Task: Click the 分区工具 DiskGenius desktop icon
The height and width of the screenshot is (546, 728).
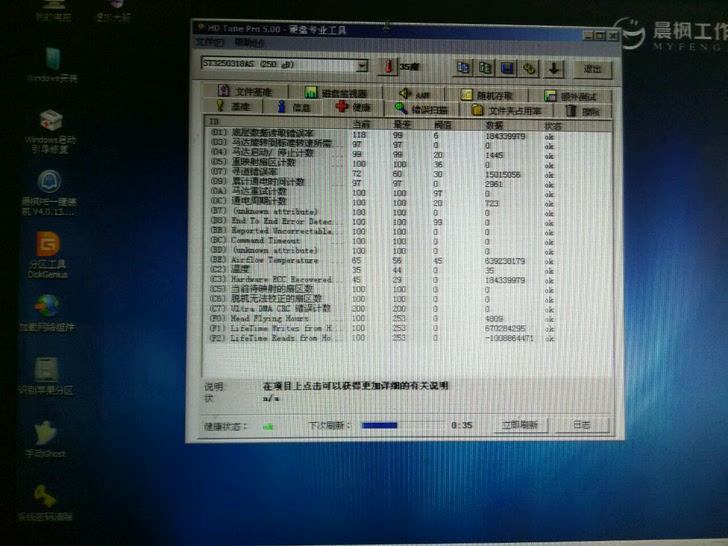Action: tap(48, 254)
